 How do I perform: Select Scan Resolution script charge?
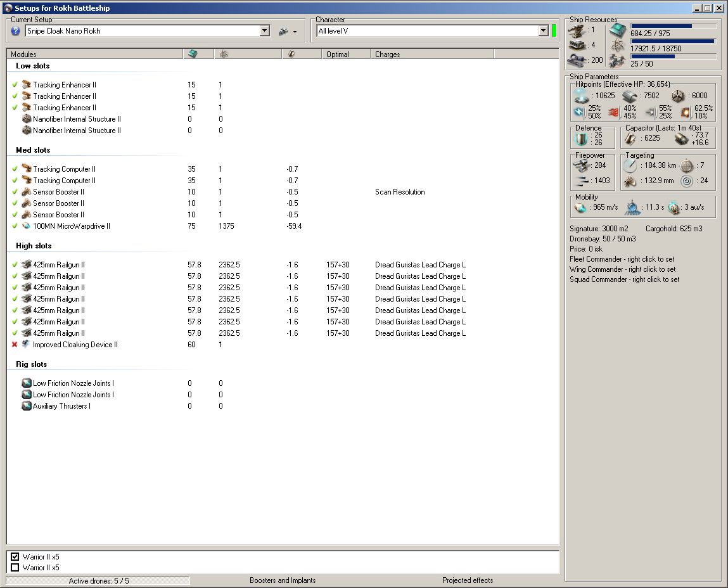[x=400, y=192]
